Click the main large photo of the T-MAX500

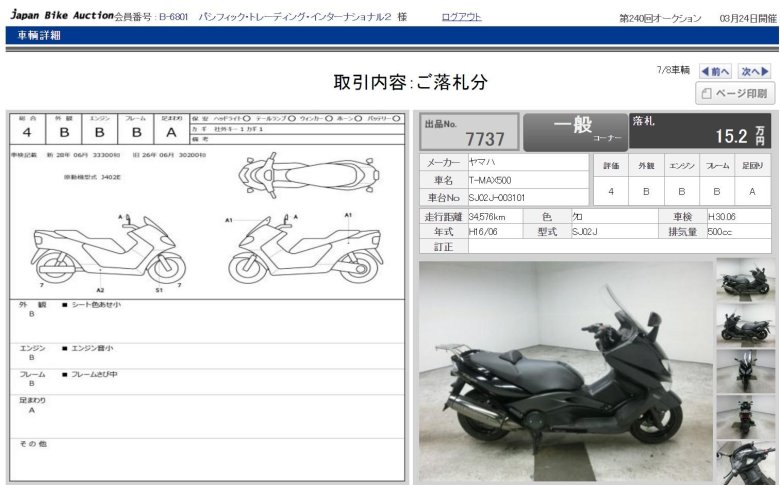[x=565, y=372]
